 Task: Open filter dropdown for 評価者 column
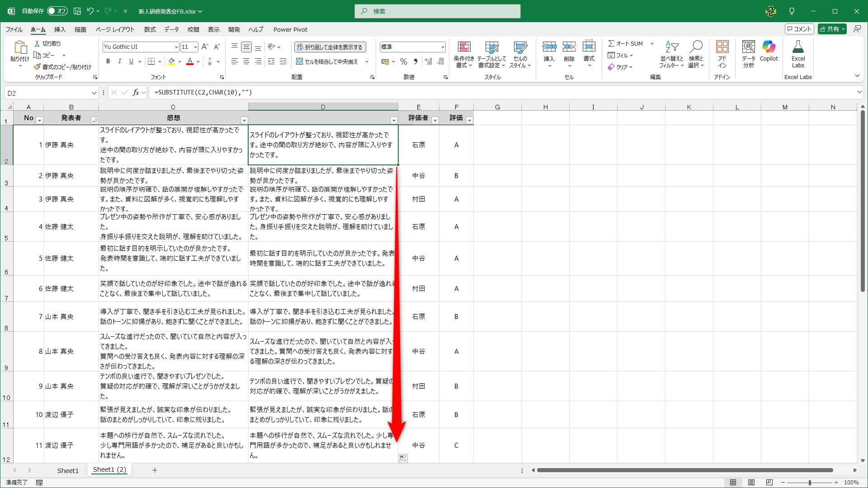point(435,120)
